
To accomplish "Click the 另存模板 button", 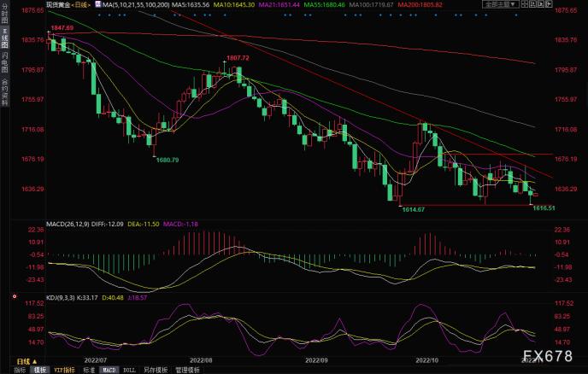I will [x=156, y=371].
